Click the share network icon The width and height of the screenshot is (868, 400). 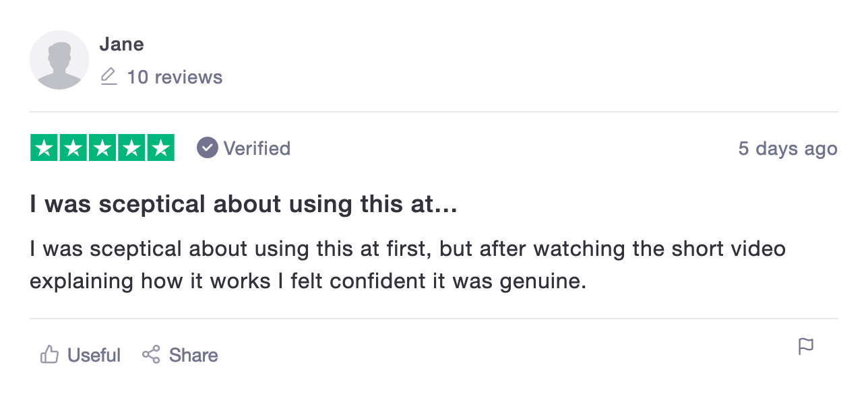(x=151, y=355)
